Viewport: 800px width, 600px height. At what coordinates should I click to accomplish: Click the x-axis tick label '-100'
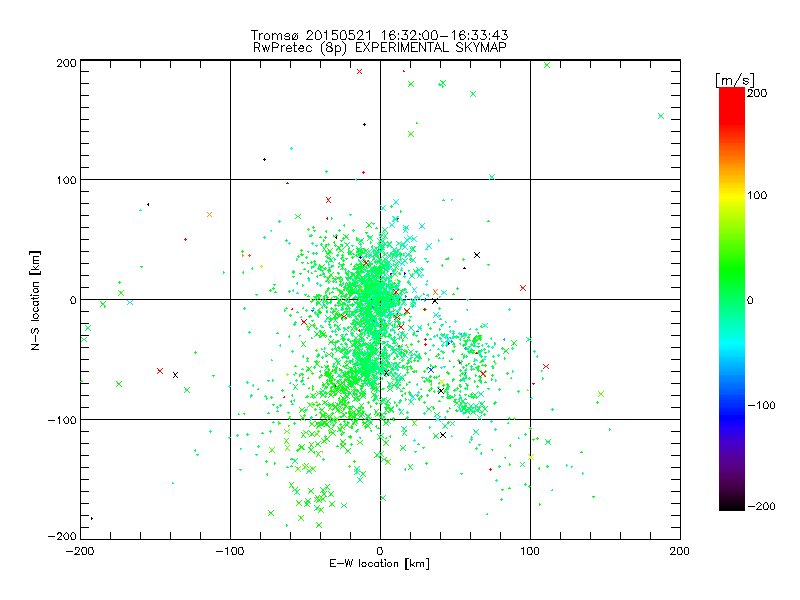[230, 552]
